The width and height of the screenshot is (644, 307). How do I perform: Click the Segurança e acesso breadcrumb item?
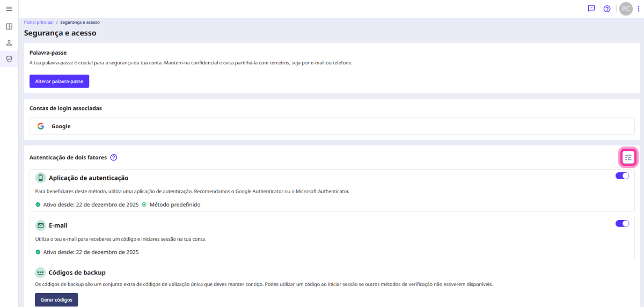[80, 23]
